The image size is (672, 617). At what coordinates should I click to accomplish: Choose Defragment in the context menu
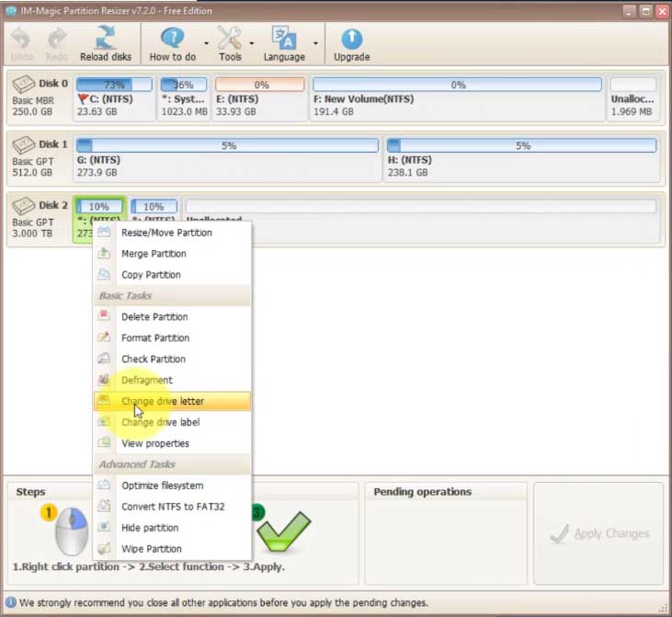(172, 380)
